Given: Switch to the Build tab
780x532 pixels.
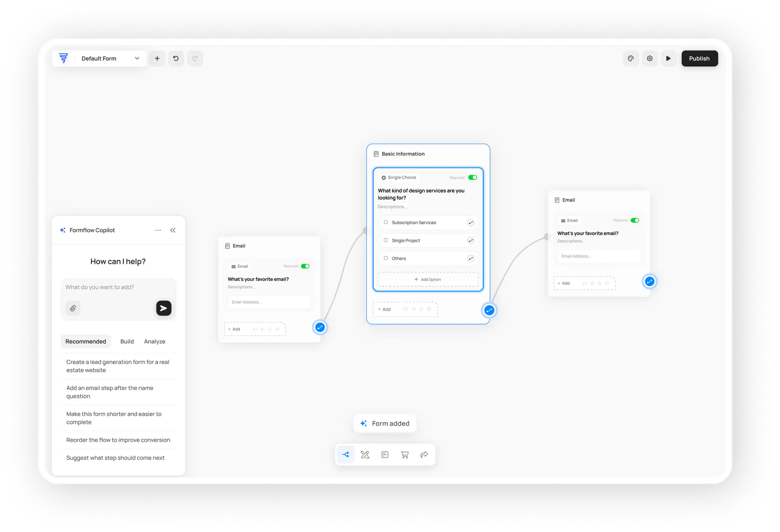Looking at the screenshot, I should tap(127, 342).
